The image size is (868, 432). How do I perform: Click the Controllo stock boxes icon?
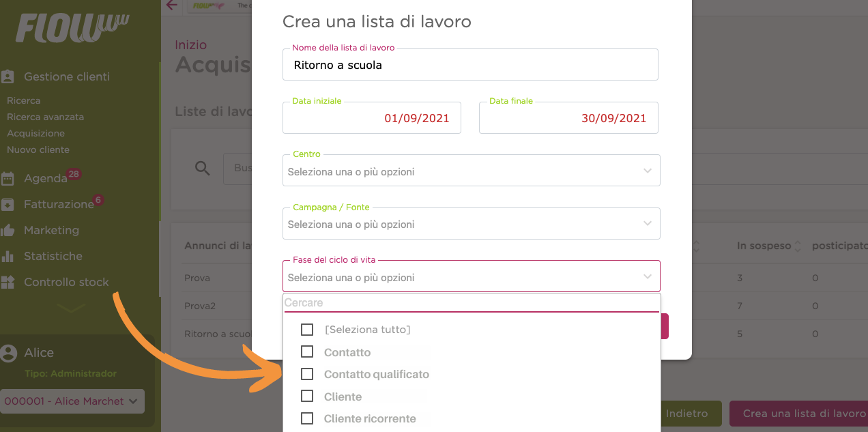8,282
